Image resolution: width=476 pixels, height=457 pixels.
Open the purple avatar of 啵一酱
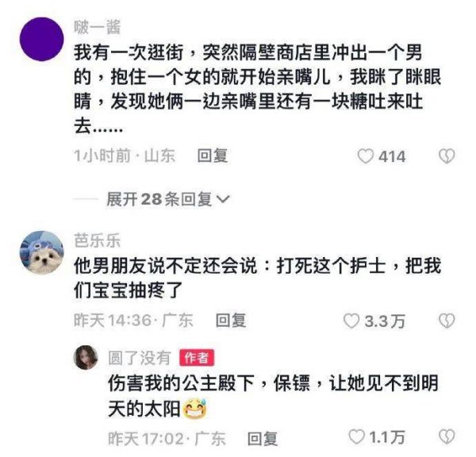(41, 39)
